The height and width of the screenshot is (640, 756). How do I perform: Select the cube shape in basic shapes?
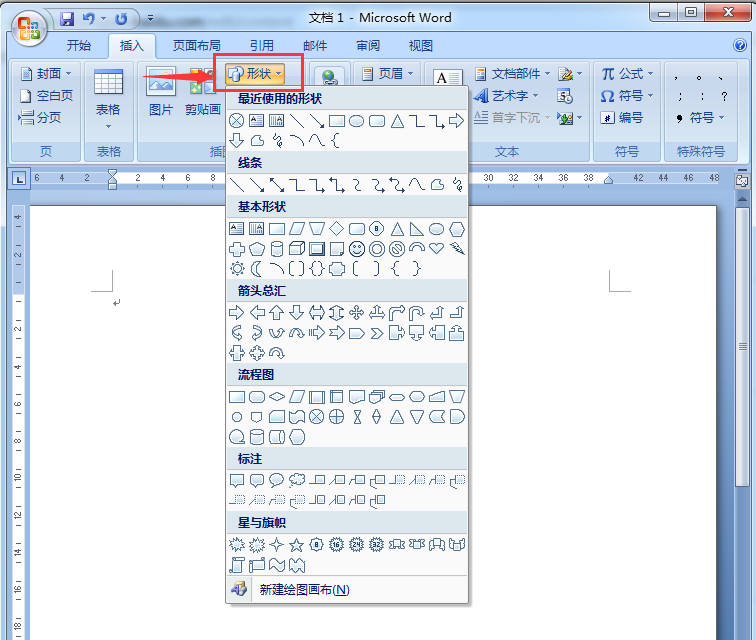(297, 248)
